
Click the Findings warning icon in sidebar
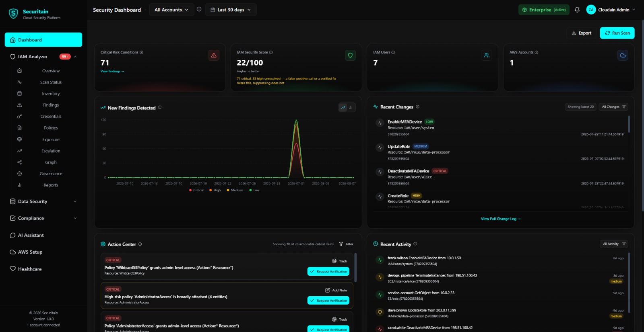click(x=19, y=105)
